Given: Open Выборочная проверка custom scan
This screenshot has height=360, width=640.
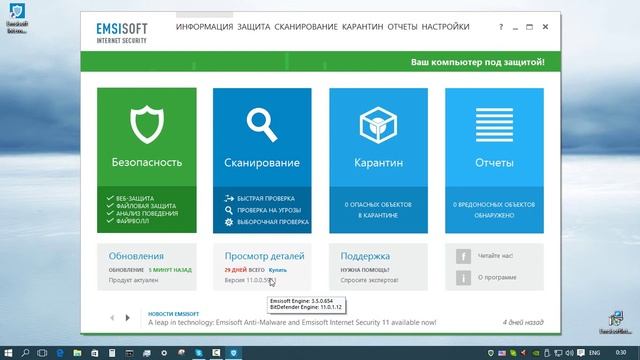Looking at the screenshot, I should point(267,222).
